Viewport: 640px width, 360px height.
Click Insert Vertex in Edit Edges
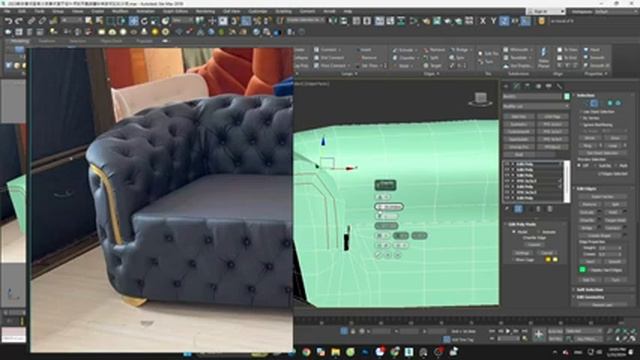coord(602,197)
